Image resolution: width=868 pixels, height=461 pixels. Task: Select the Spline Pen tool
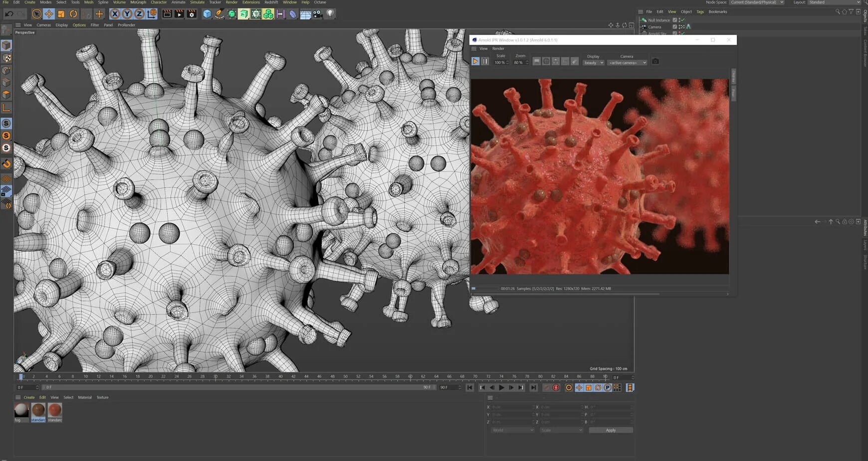pos(219,14)
